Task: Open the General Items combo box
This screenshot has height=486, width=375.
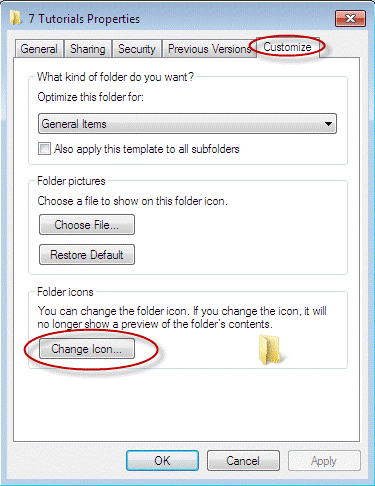Action: (x=187, y=124)
